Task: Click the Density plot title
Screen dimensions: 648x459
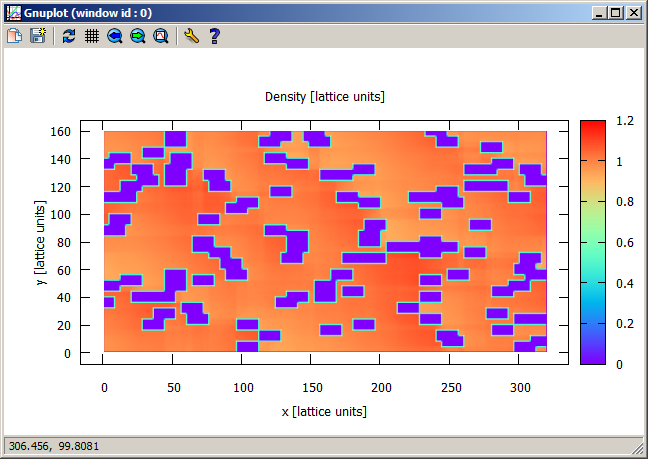Action: coord(324,97)
